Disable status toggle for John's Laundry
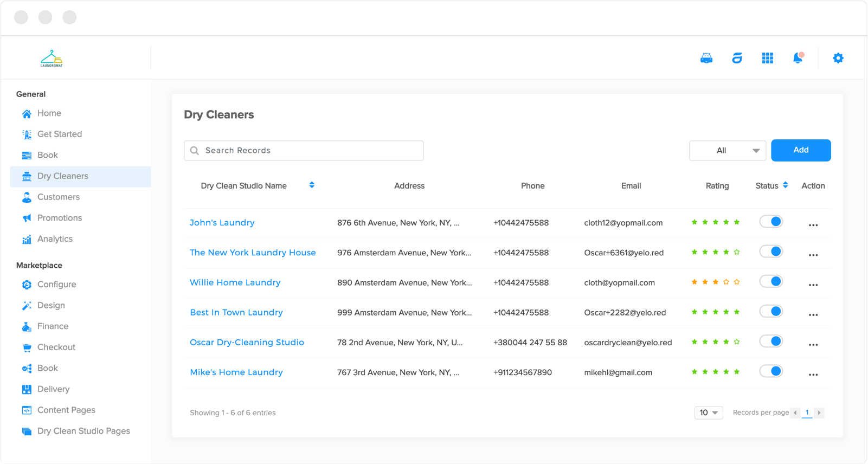The image size is (868, 464). pyautogui.click(x=771, y=222)
